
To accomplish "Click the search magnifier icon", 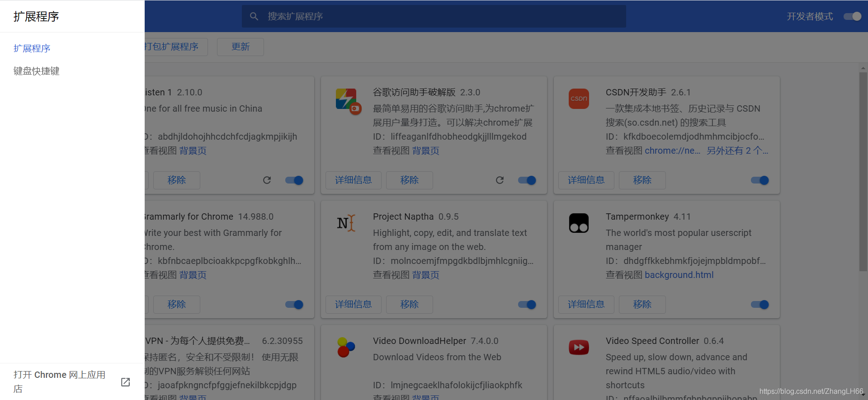I will 254,16.
